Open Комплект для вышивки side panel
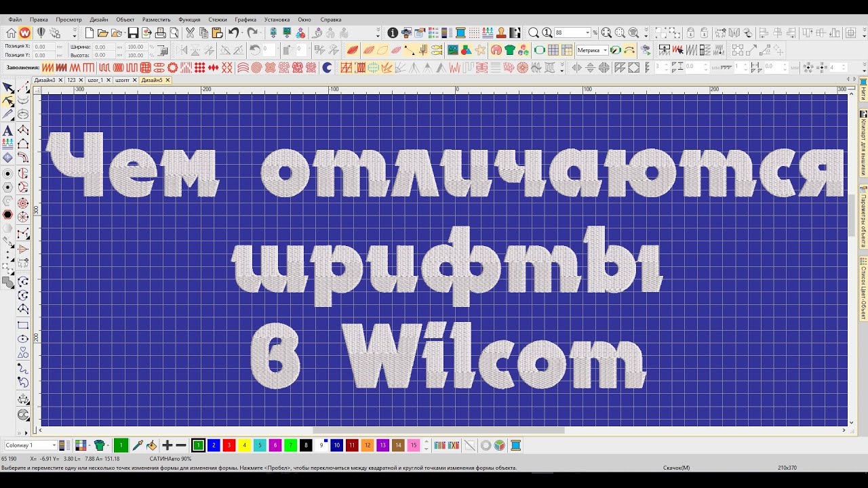868x488 pixels. 863,142
